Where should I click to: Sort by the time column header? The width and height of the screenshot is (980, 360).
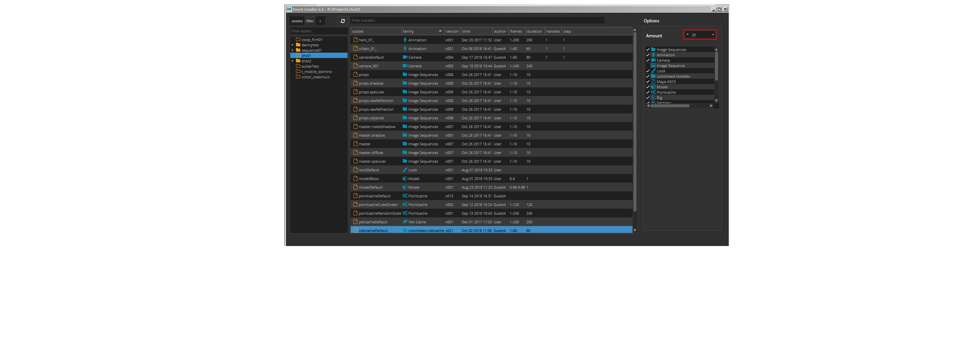477,31
